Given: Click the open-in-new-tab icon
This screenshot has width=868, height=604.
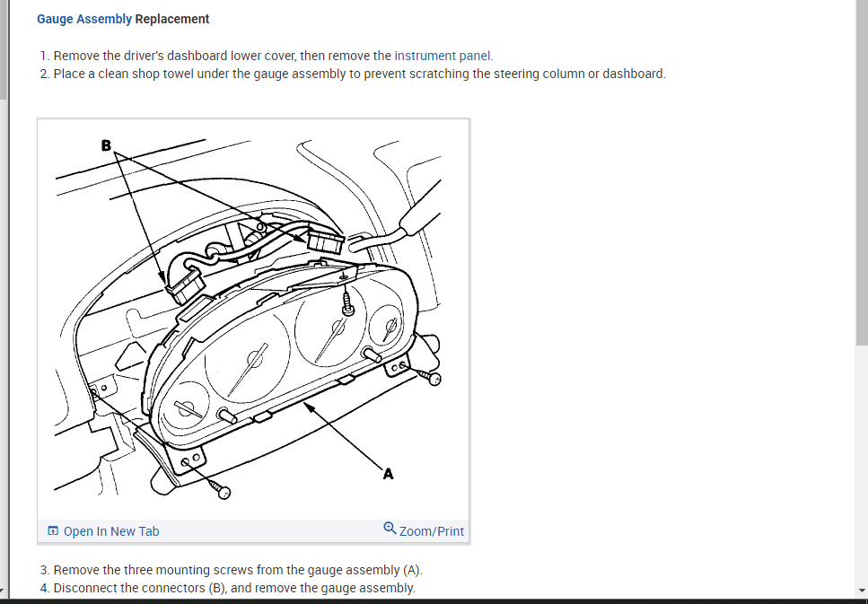Looking at the screenshot, I should coord(53,531).
